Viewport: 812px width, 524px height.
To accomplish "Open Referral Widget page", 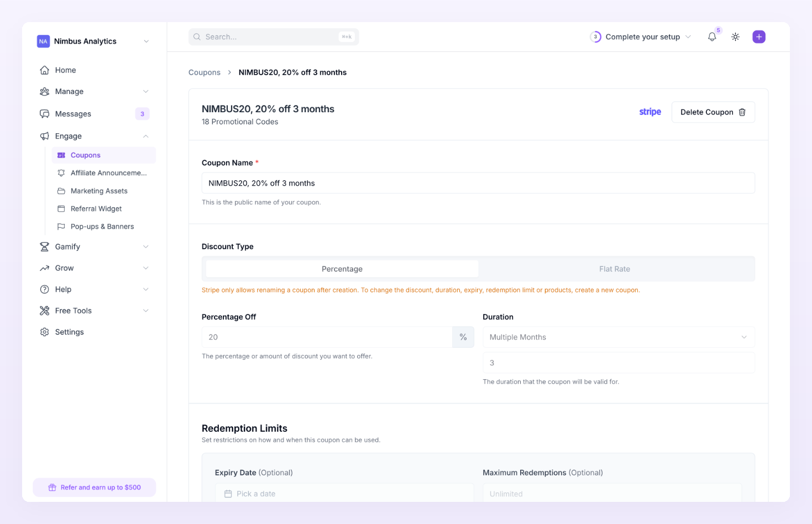I will click(104, 208).
